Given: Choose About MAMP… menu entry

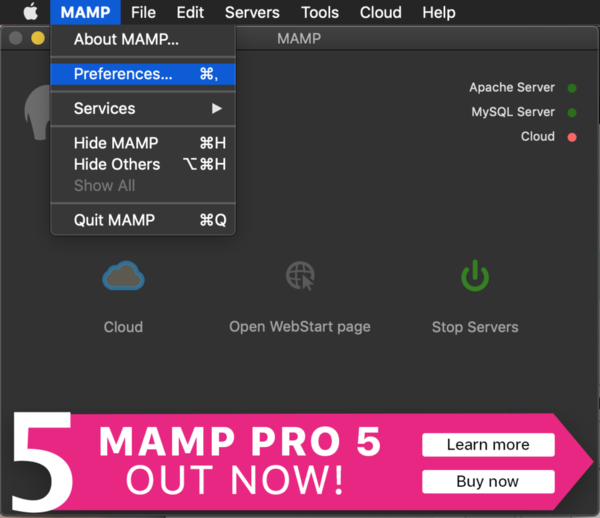Looking at the screenshot, I should 143,39.
